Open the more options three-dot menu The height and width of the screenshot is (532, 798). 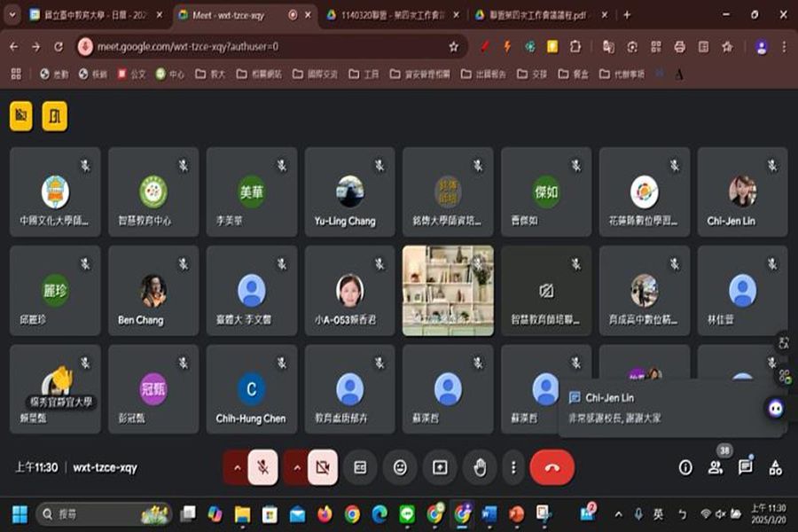coord(513,467)
